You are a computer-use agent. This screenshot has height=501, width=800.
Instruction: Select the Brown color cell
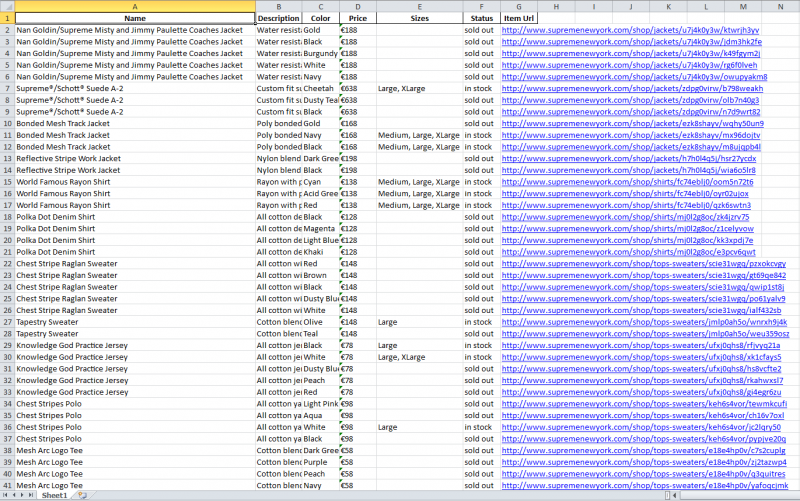coord(321,275)
